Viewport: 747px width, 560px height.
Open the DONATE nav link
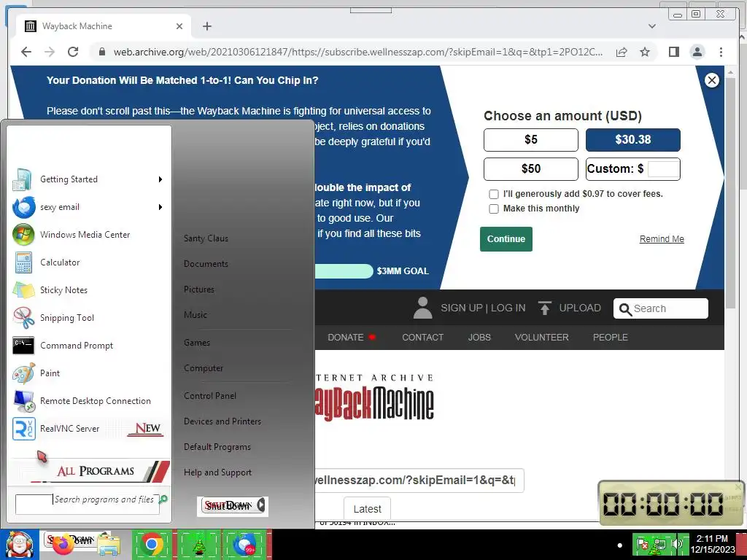(x=345, y=338)
